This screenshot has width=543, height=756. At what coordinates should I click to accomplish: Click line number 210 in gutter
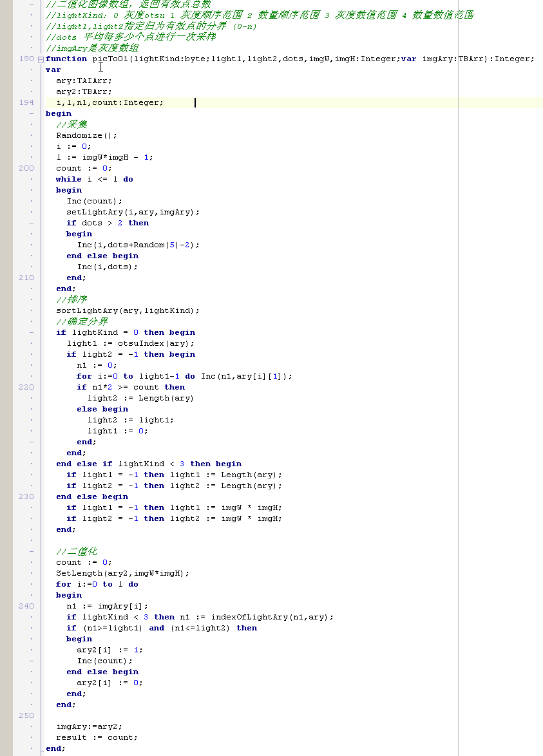tap(26, 278)
